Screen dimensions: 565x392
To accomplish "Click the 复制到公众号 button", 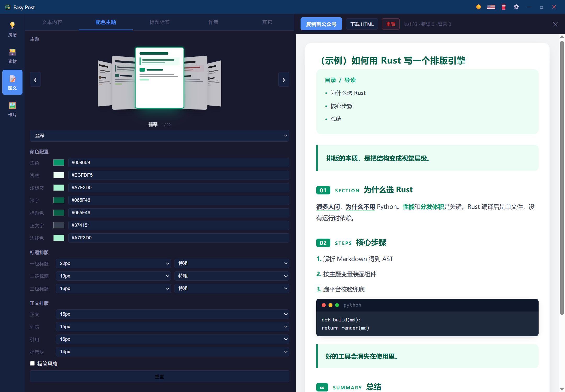I will (x=321, y=24).
